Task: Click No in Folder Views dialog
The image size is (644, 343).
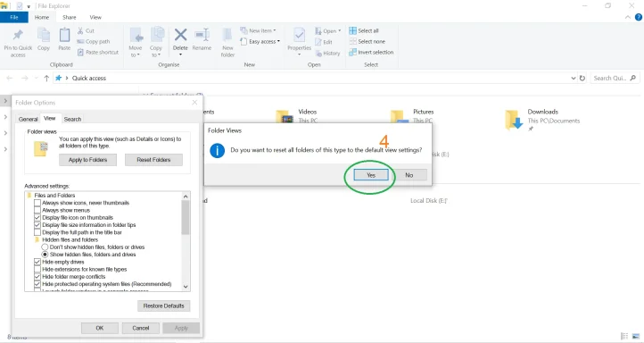Action: point(409,175)
